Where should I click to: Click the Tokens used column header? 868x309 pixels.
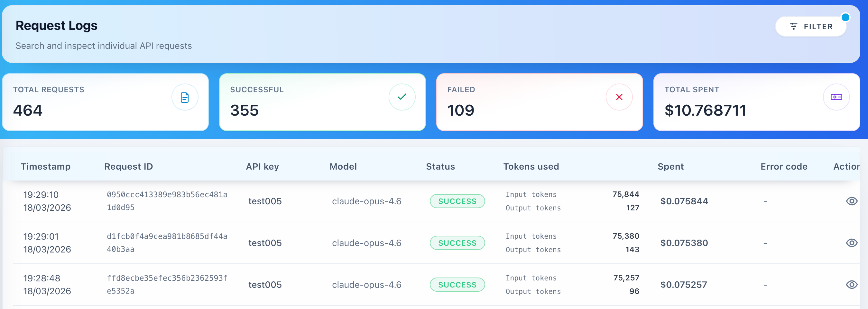click(x=531, y=167)
